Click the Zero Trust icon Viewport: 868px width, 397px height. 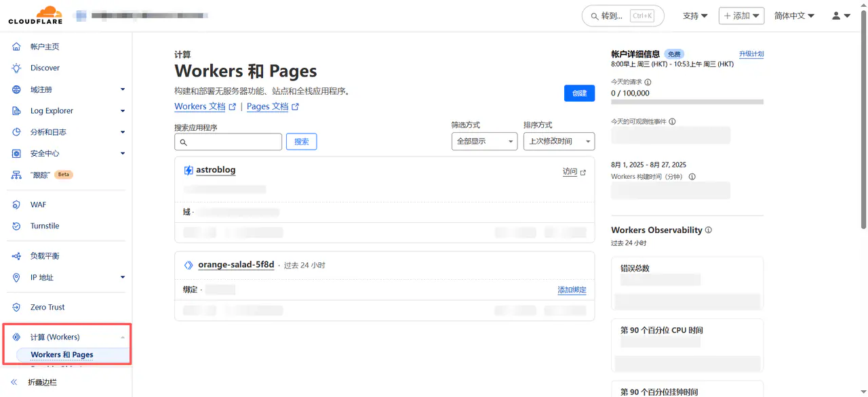[16, 307]
